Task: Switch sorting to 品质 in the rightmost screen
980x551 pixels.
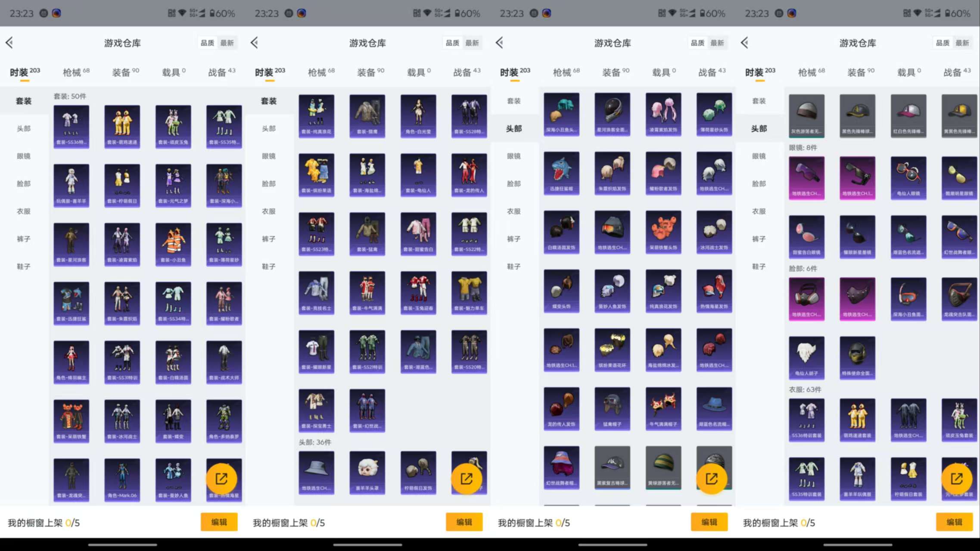Action: click(x=943, y=43)
